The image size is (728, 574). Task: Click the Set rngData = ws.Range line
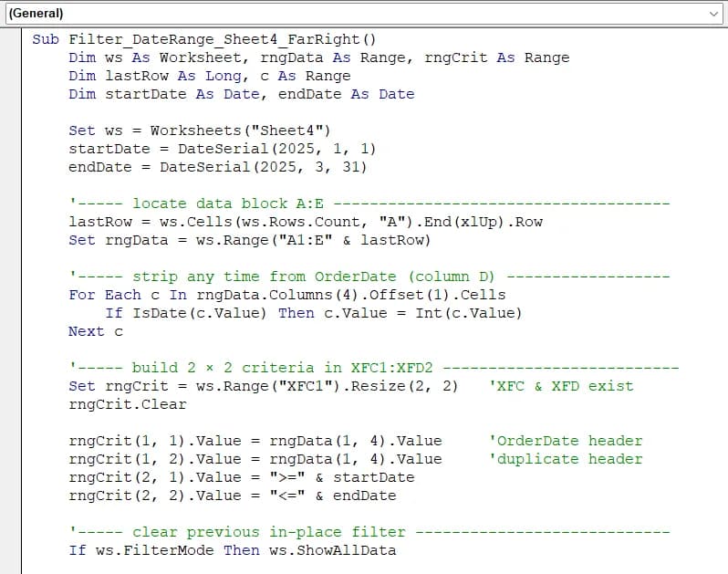250,240
